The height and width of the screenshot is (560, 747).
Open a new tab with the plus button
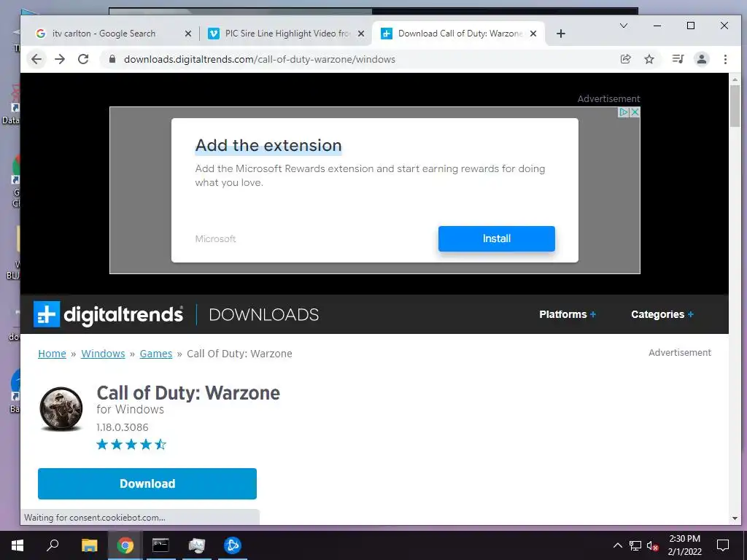[561, 34]
